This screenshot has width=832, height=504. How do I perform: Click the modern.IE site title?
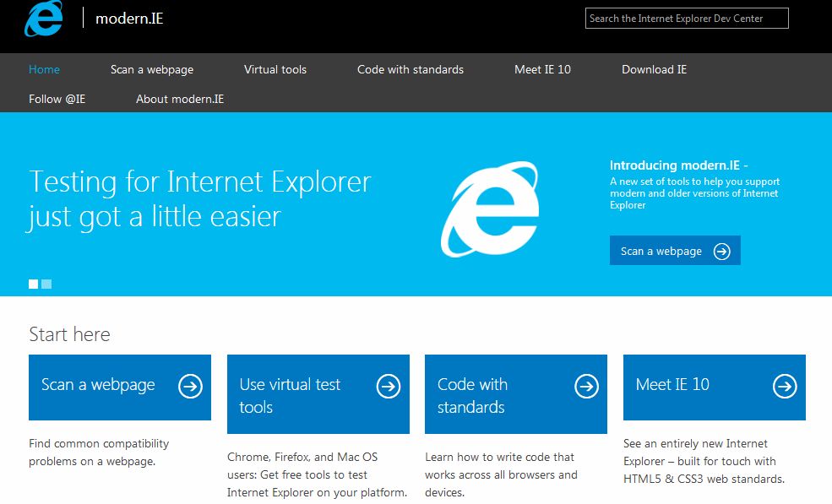(x=129, y=18)
